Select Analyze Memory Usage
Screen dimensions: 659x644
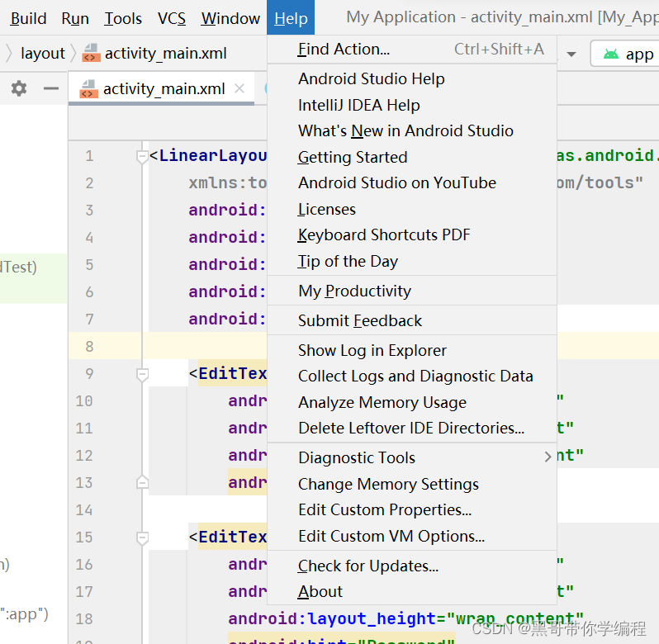coord(412,402)
